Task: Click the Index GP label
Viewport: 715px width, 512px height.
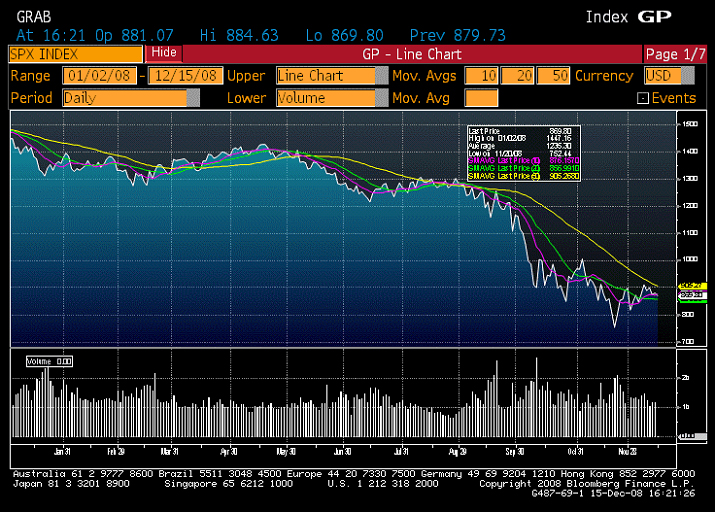Action: [629, 17]
